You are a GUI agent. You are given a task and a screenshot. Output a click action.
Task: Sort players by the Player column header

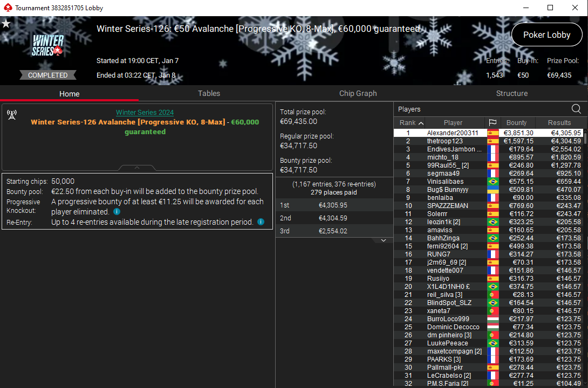(x=453, y=122)
